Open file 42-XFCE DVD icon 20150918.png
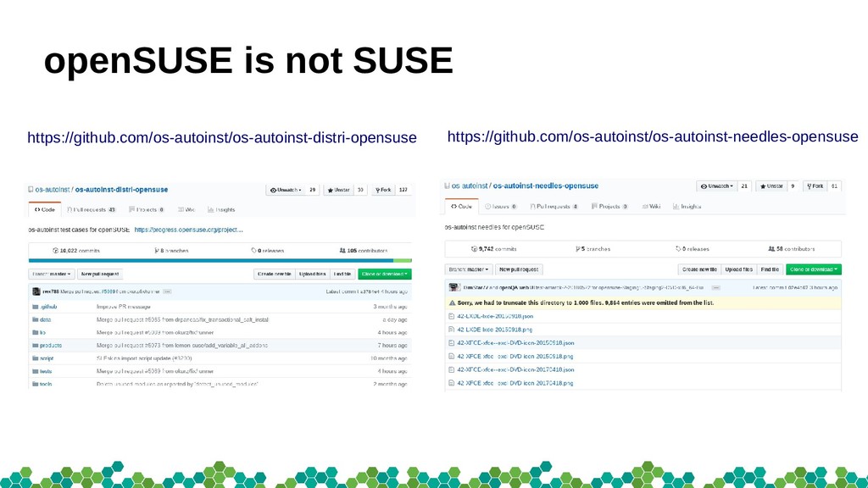Image resolution: width=868 pixels, height=488 pixels. (515, 357)
